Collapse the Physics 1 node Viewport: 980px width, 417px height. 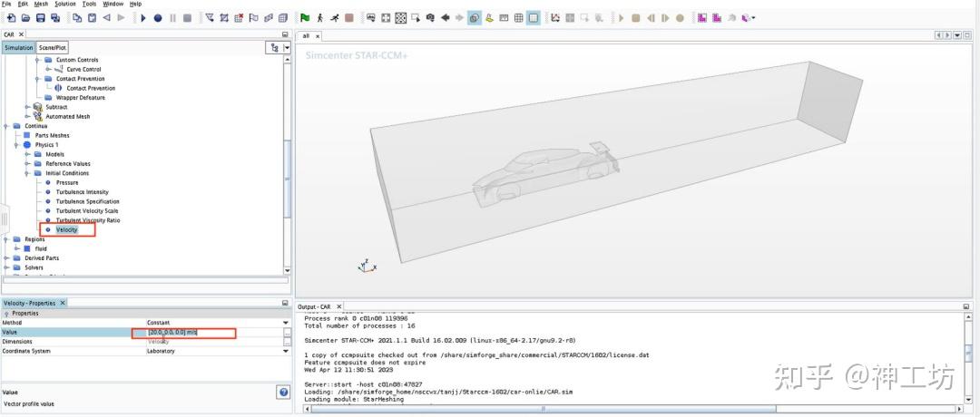(x=17, y=145)
